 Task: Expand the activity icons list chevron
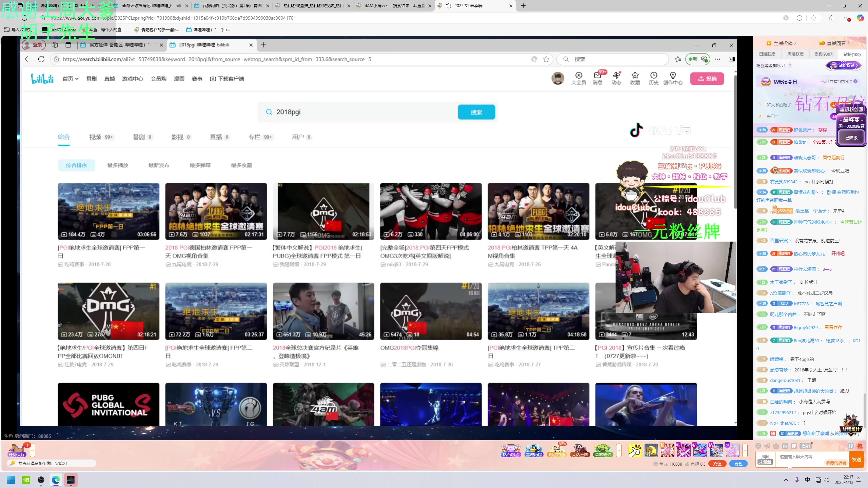[x=619, y=450]
